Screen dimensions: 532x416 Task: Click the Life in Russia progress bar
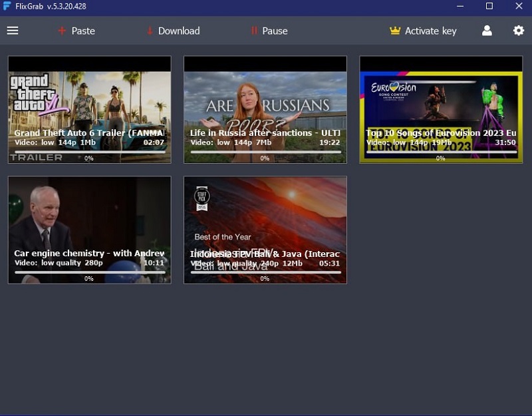tap(265, 152)
